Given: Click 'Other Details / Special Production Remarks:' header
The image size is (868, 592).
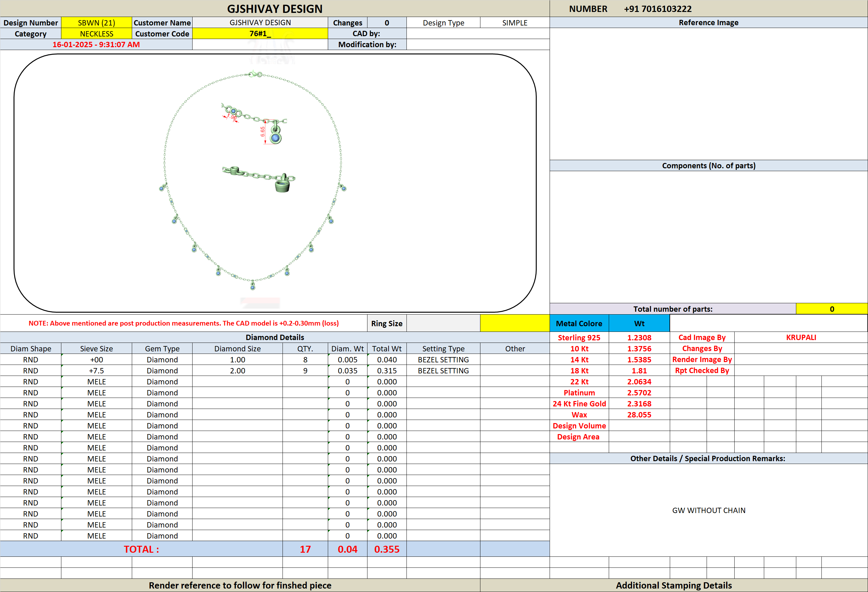Looking at the screenshot, I should pyautogui.click(x=708, y=459).
